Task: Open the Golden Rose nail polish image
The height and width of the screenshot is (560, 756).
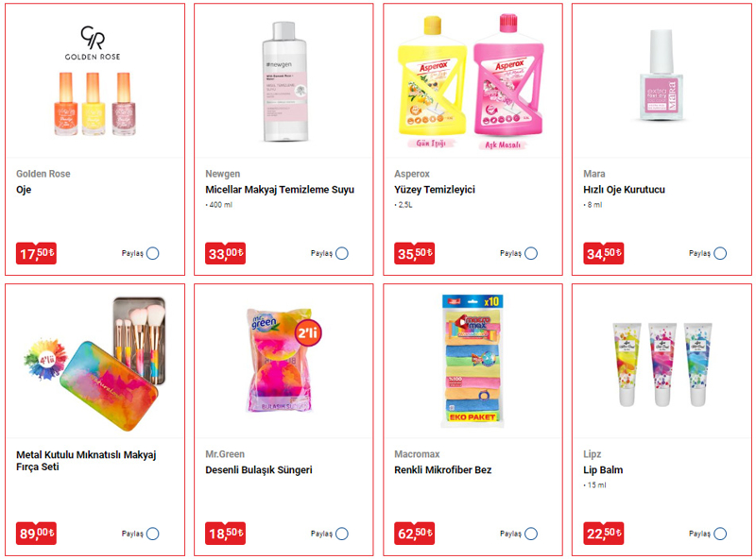Action: click(x=93, y=82)
